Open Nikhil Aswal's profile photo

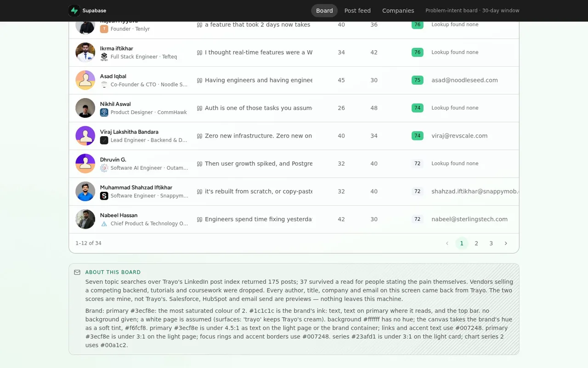coord(85,108)
